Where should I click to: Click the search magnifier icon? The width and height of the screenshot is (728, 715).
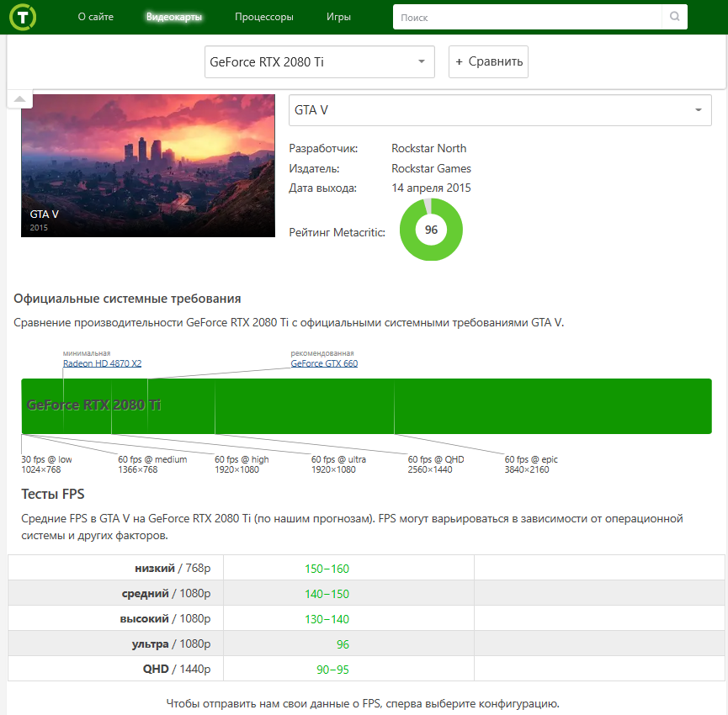[675, 17]
